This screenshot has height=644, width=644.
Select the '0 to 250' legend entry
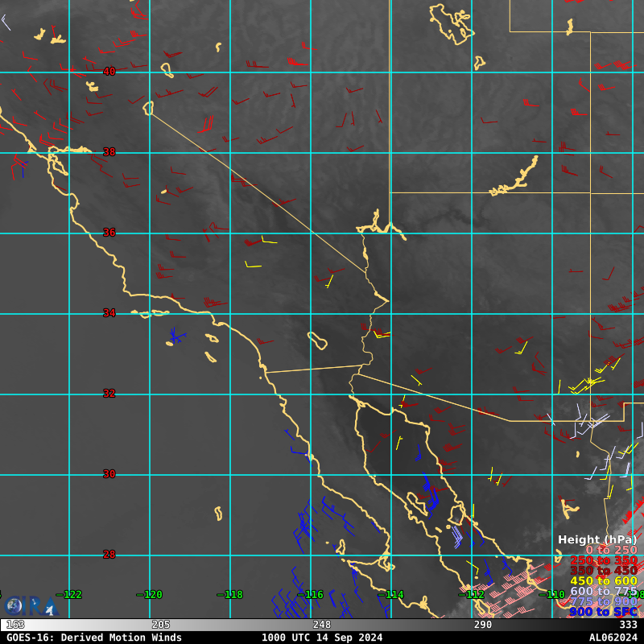[610, 550]
